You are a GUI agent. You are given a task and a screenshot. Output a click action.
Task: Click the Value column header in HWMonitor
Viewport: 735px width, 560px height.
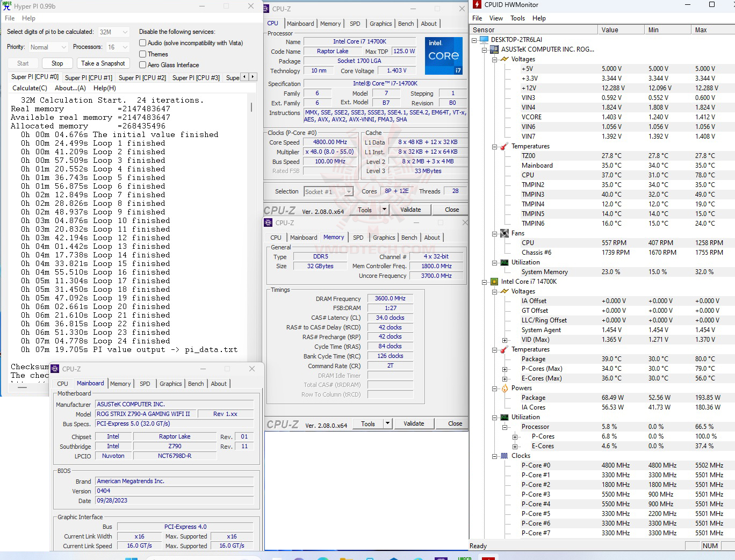tap(621, 30)
